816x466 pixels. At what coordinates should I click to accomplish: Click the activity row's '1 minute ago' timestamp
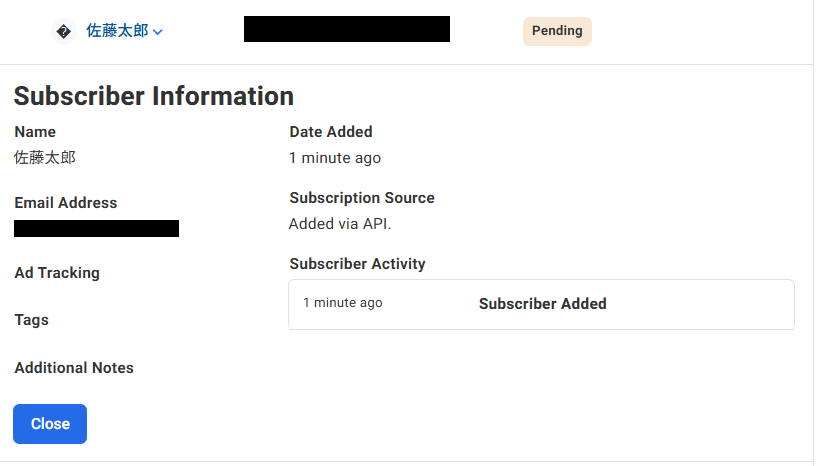point(343,303)
